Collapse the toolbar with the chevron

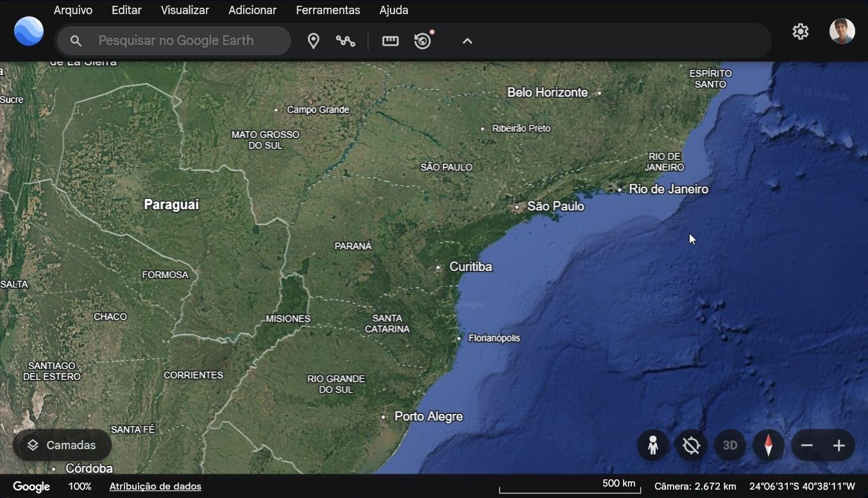(x=467, y=40)
